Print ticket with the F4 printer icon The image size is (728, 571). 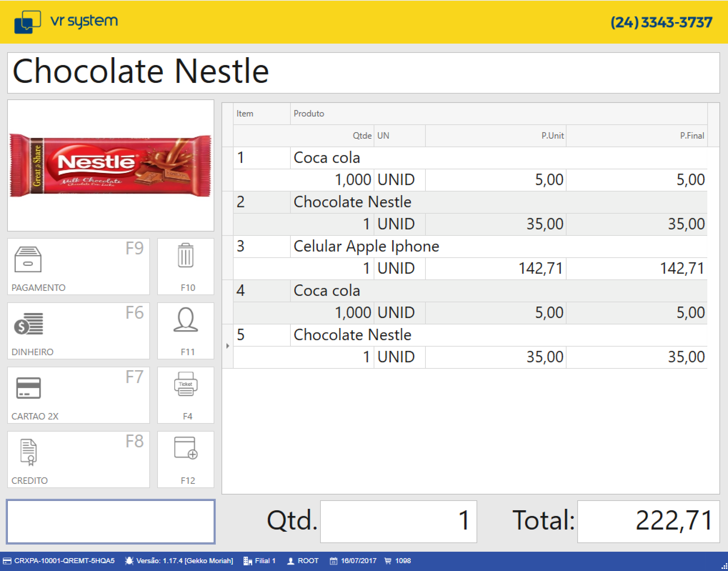[x=185, y=384]
